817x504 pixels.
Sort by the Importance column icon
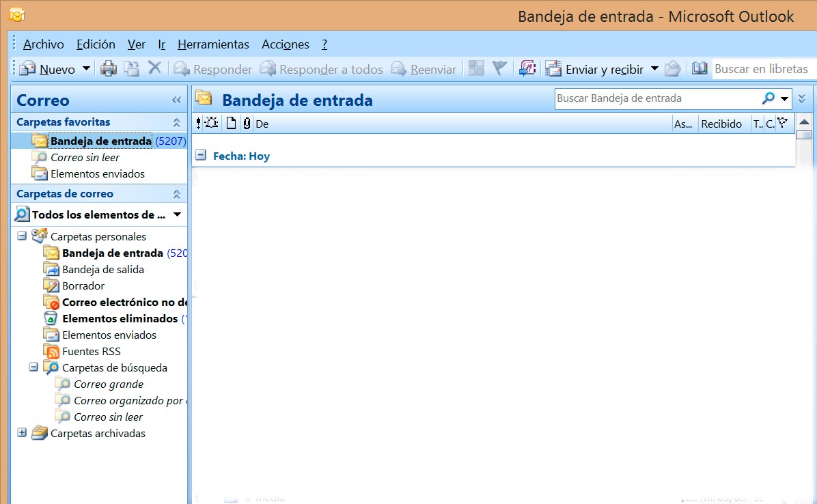(199, 124)
